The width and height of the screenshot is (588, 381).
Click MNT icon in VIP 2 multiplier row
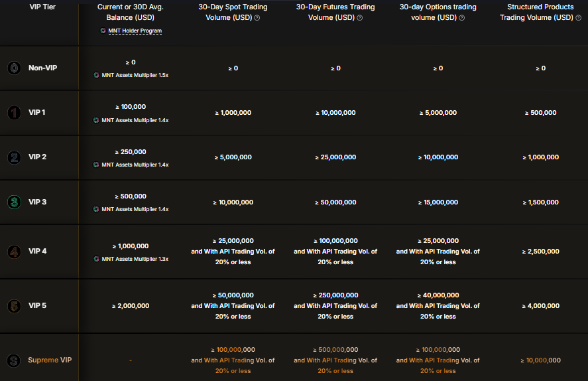pyautogui.click(x=96, y=165)
